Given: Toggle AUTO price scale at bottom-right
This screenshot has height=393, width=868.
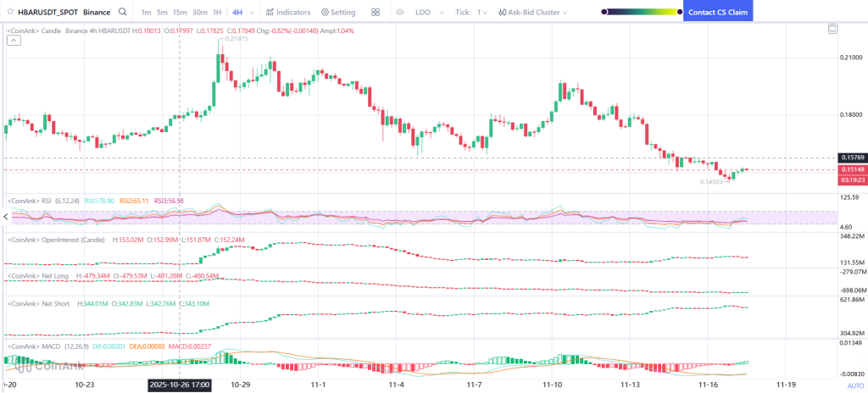Looking at the screenshot, I should pyautogui.click(x=855, y=386).
